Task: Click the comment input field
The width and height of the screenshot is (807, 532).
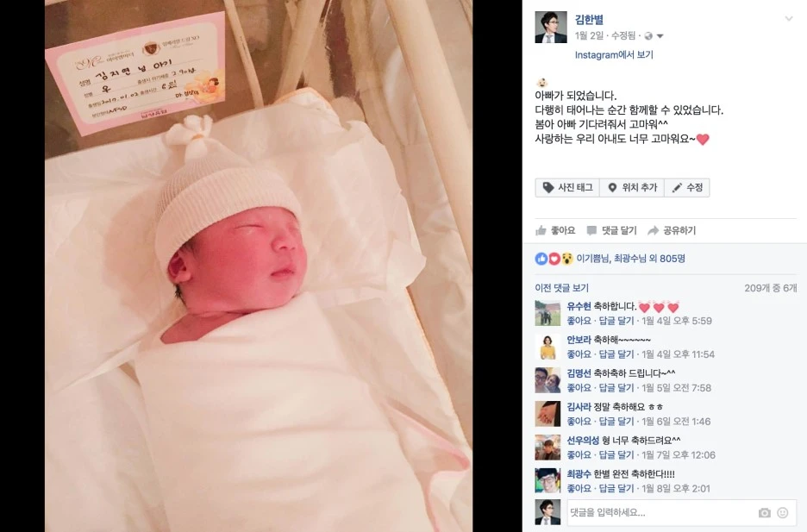Action: 660,512
